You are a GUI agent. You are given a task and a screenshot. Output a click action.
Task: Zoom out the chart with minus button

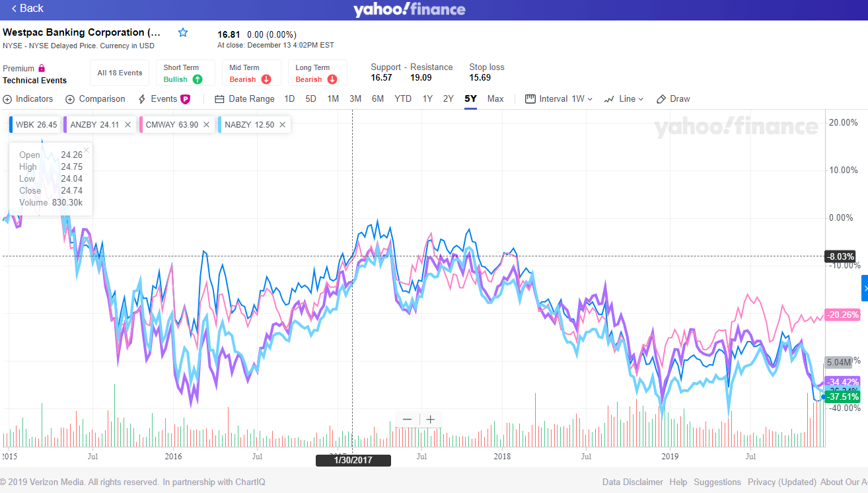407,420
